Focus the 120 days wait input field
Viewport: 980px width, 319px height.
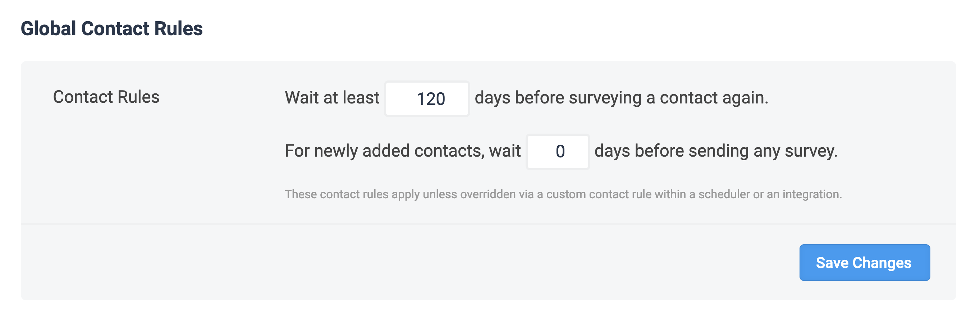pyautogui.click(x=427, y=98)
